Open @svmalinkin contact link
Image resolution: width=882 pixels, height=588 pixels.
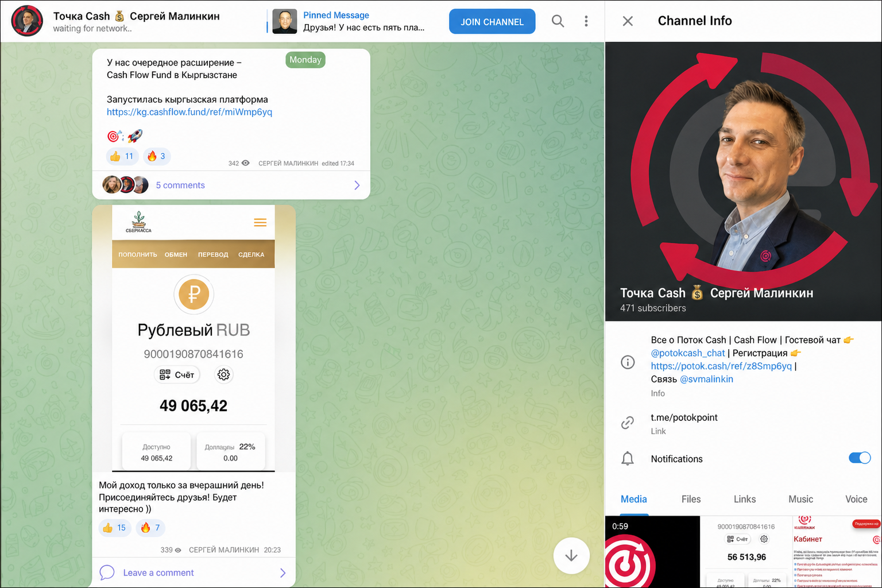click(x=706, y=379)
